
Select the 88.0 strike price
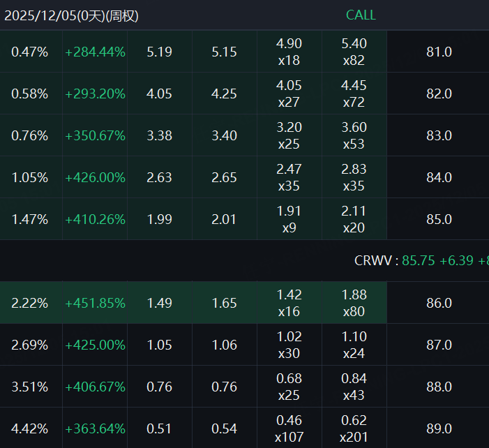(439, 387)
